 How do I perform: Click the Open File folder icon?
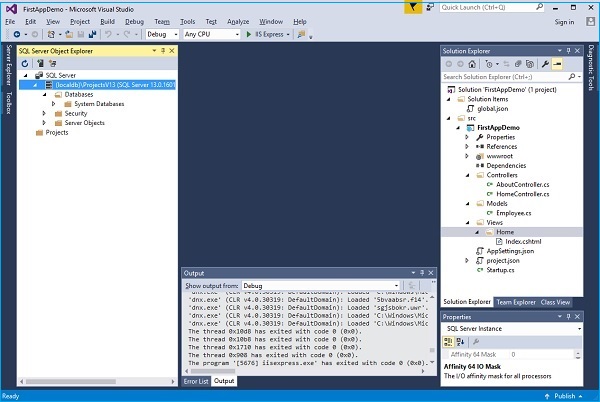(x=69, y=34)
